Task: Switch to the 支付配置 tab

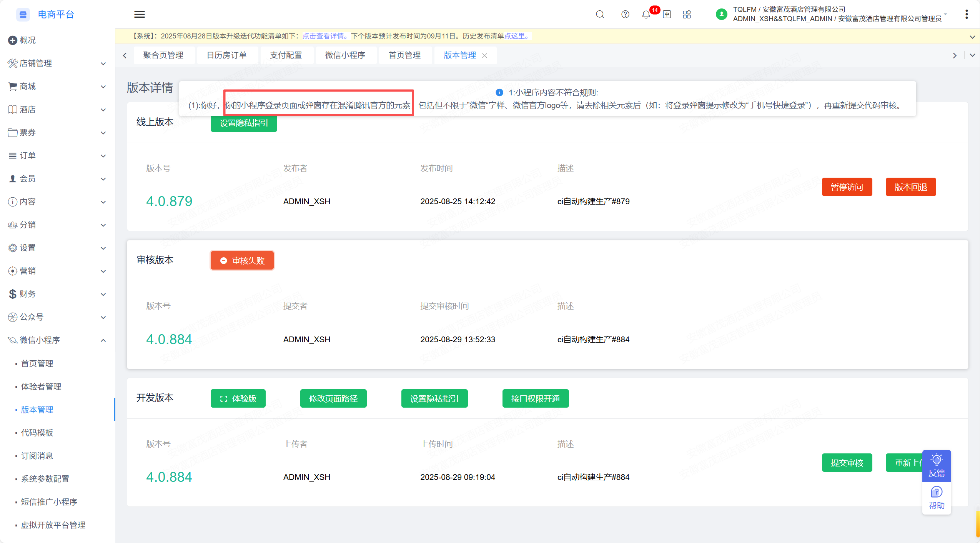Action: pyautogui.click(x=286, y=55)
